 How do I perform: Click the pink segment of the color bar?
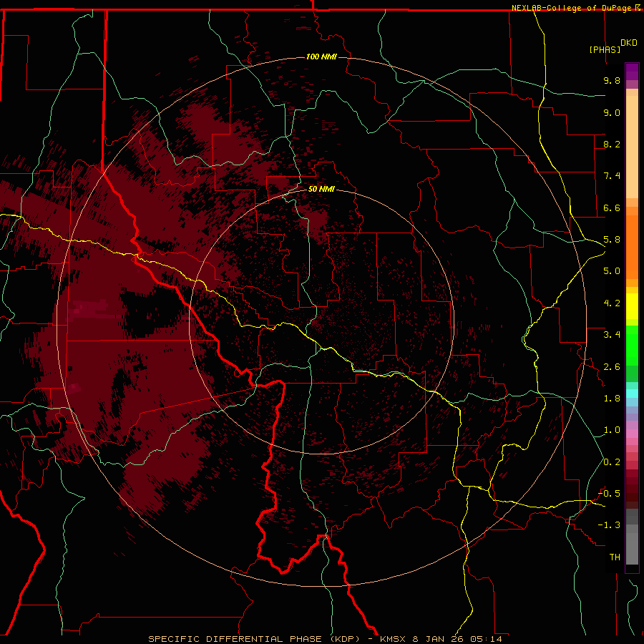click(632, 434)
